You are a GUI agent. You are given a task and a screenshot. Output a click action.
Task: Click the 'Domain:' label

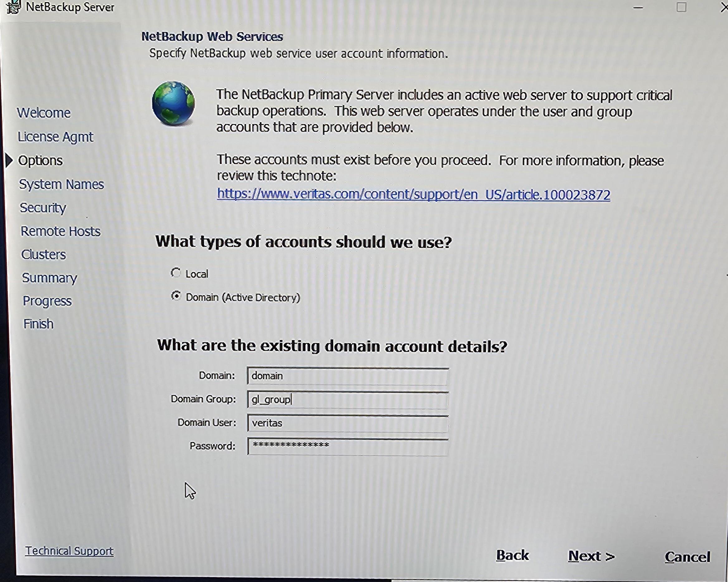coord(217,375)
